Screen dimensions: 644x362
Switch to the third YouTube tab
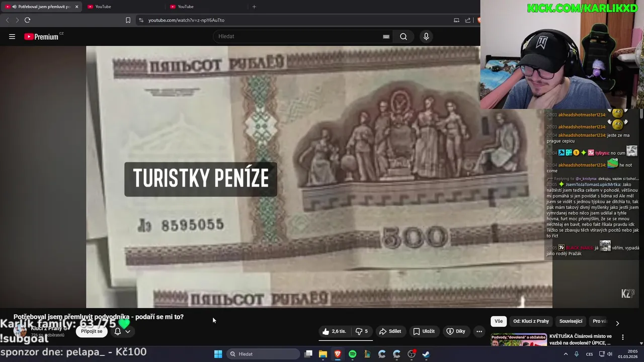tap(206, 7)
